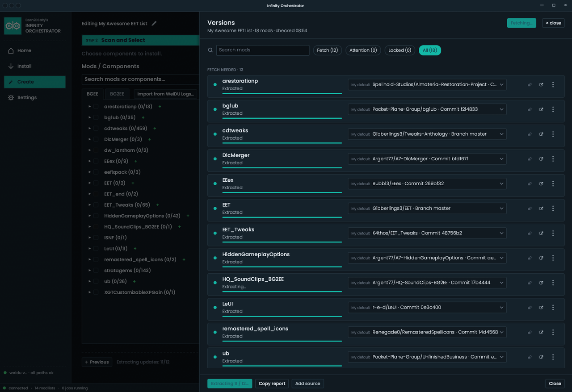This screenshot has width=572, height=392.
Task: Click the HQ_SoundClips_BG2EE extraction progress bar
Action: click(x=282, y=292)
